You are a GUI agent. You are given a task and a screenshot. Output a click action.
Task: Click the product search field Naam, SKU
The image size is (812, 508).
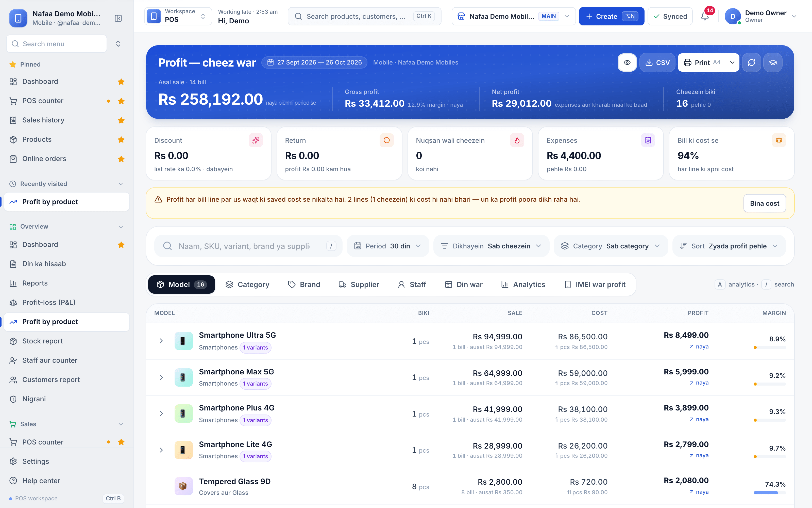pos(248,246)
